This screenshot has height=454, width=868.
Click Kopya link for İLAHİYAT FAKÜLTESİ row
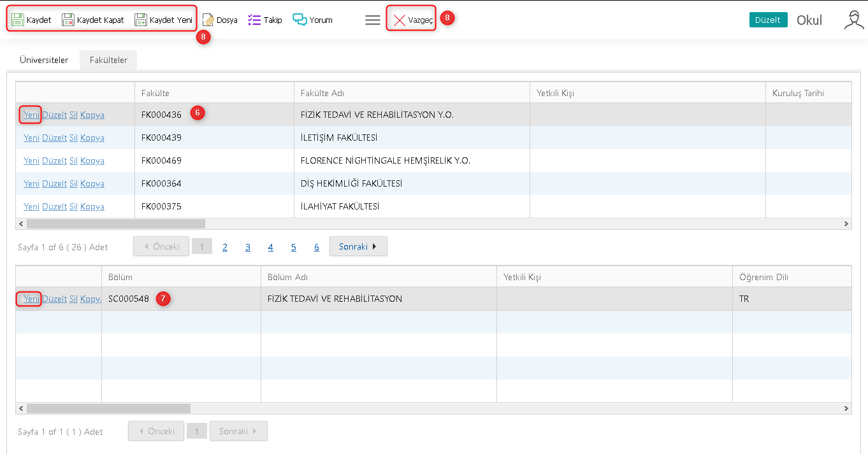[92, 206]
